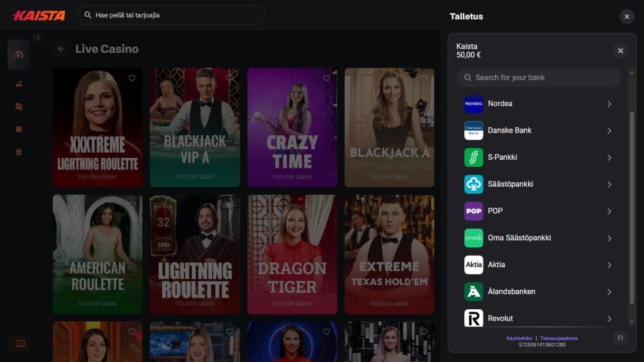
Task: Click the Kaista logo
Action: tap(39, 15)
